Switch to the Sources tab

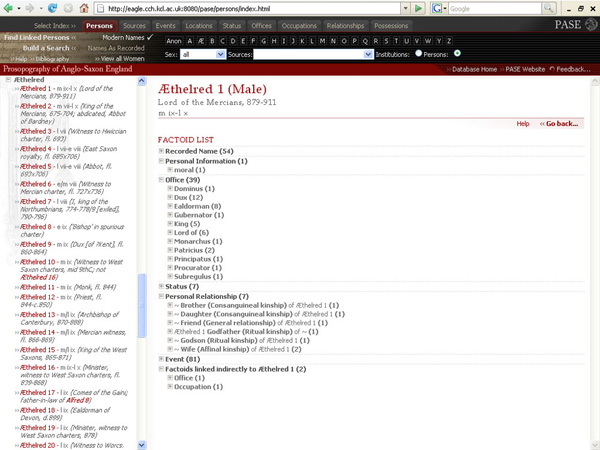pyautogui.click(x=134, y=24)
